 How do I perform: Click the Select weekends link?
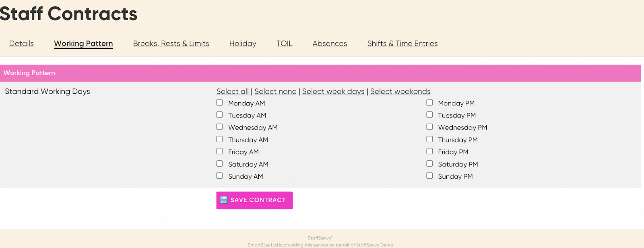tap(400, 91)
